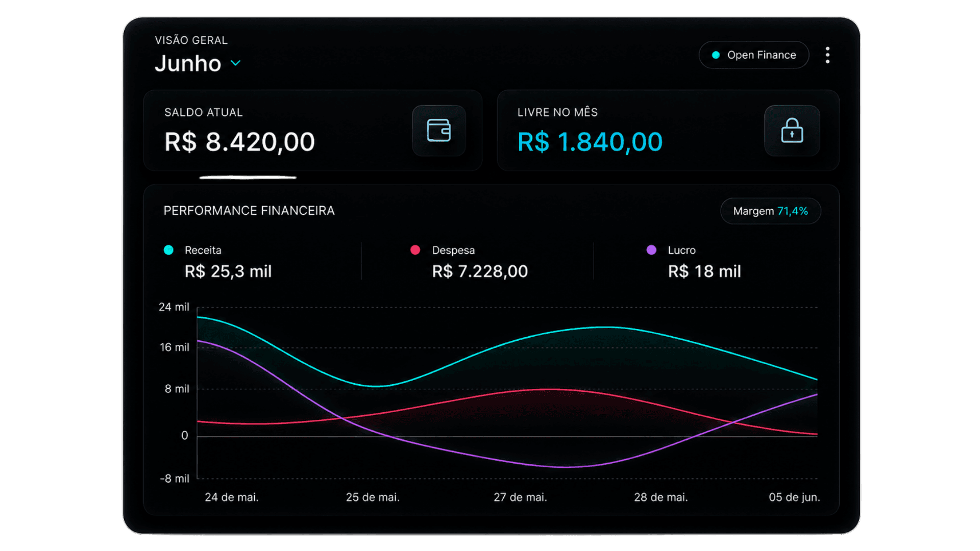
Task: Select the Junho month title
Action: [x=188, y=64]
